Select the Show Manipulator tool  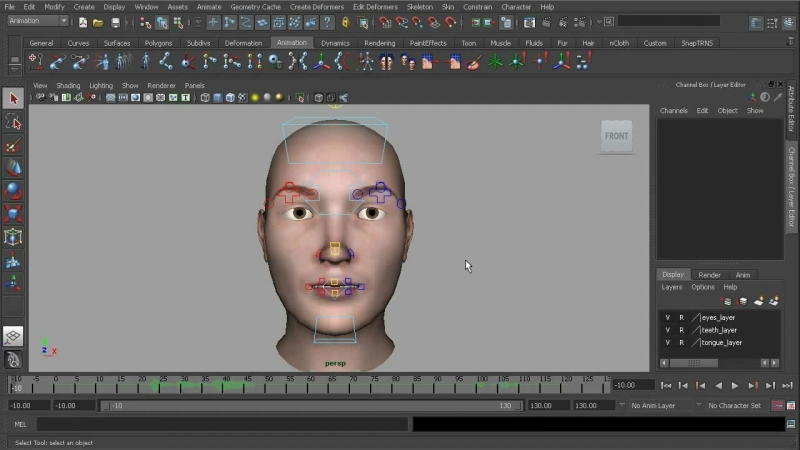point(13,282)
